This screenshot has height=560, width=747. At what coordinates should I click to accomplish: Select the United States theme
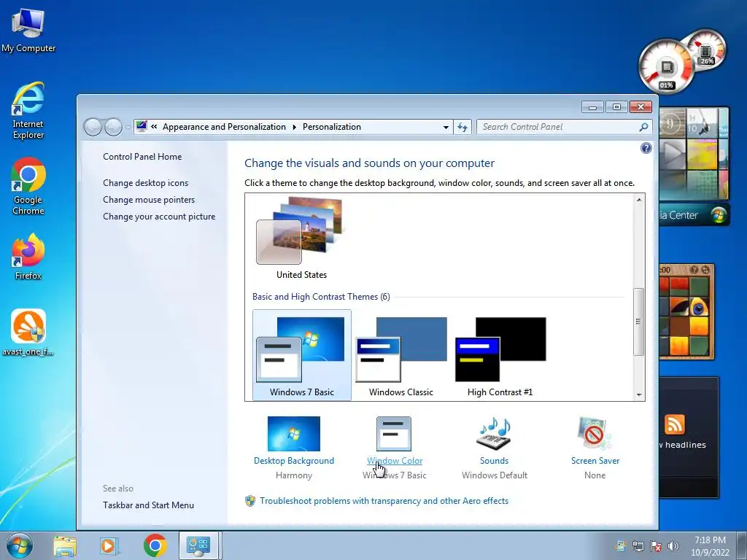pos(301,238)
